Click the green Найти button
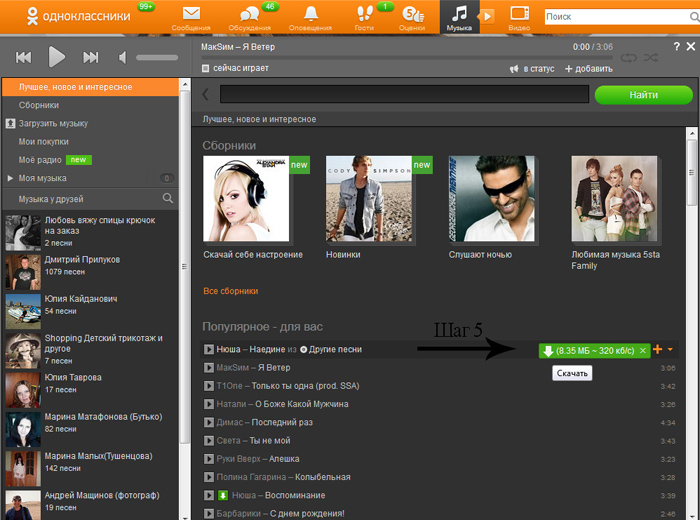 [643, 95]
